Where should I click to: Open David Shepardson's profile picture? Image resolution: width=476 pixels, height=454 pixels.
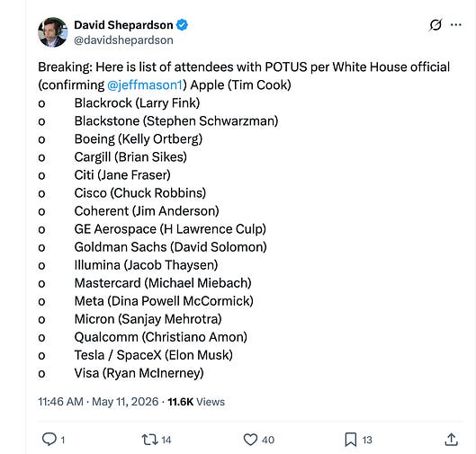[53, 32]
